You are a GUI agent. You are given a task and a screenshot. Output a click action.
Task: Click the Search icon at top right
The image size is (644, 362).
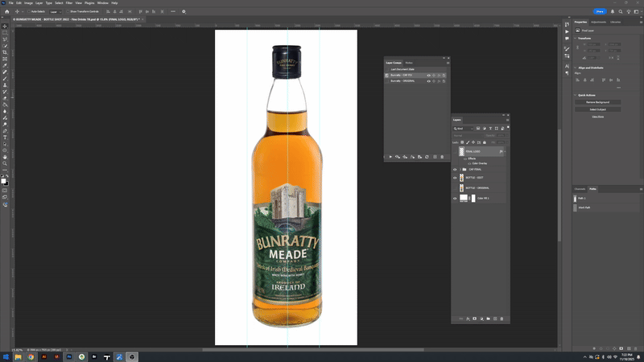[x=621, y=11]
